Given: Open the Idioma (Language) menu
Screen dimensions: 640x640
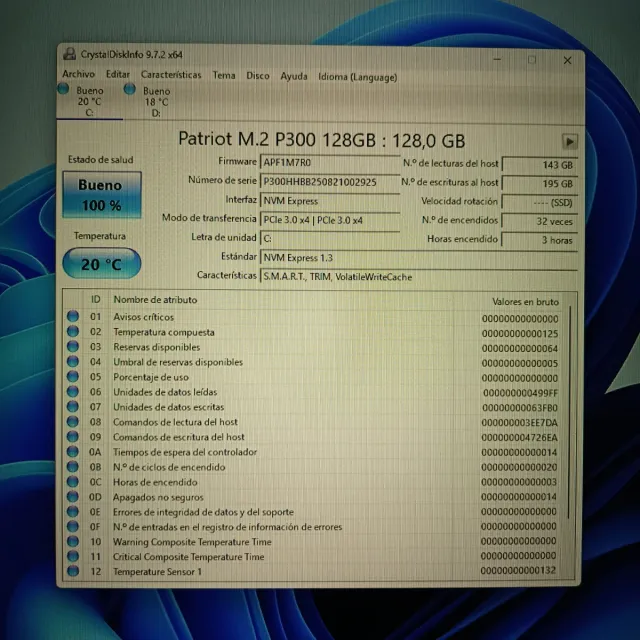Looking at the screenshot, I should 357,76.
